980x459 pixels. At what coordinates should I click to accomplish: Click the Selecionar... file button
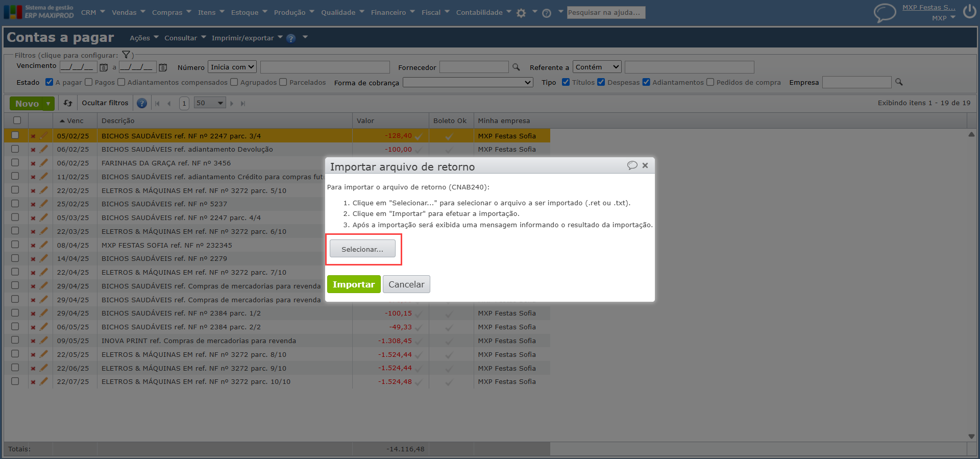point(362,249)
